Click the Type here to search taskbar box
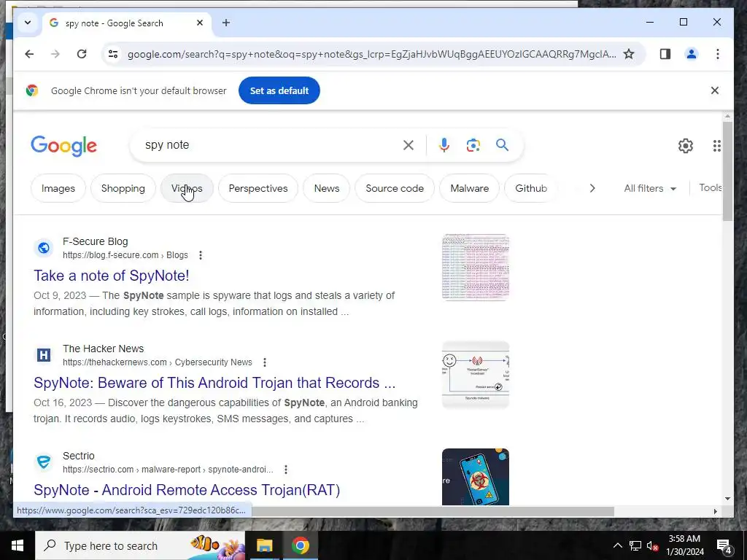 click(x=139, y=545)
